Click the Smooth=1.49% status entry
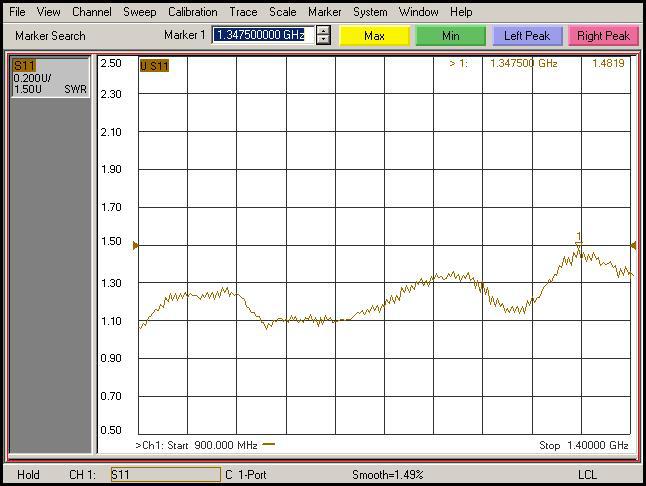Viewport: 646px width, 486px height. click(388, 475)
